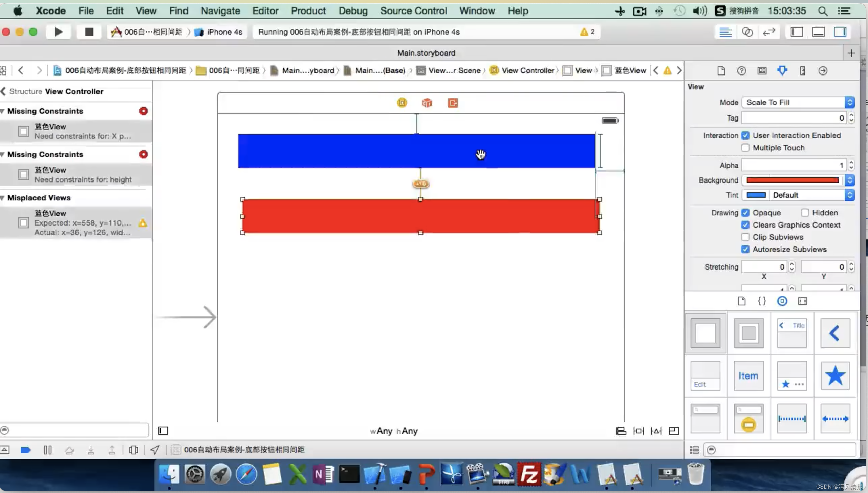Screen dimensions: 868x493
Task: Open the Editor menu in menu bar
Action: pyautogui.click(x=265, y=11)
